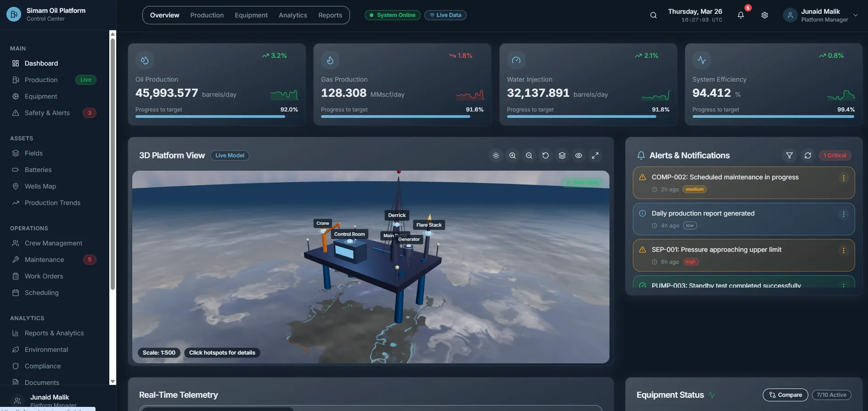
Task: Click the Compare button in Equipment Status
Action: pos(785,395)
